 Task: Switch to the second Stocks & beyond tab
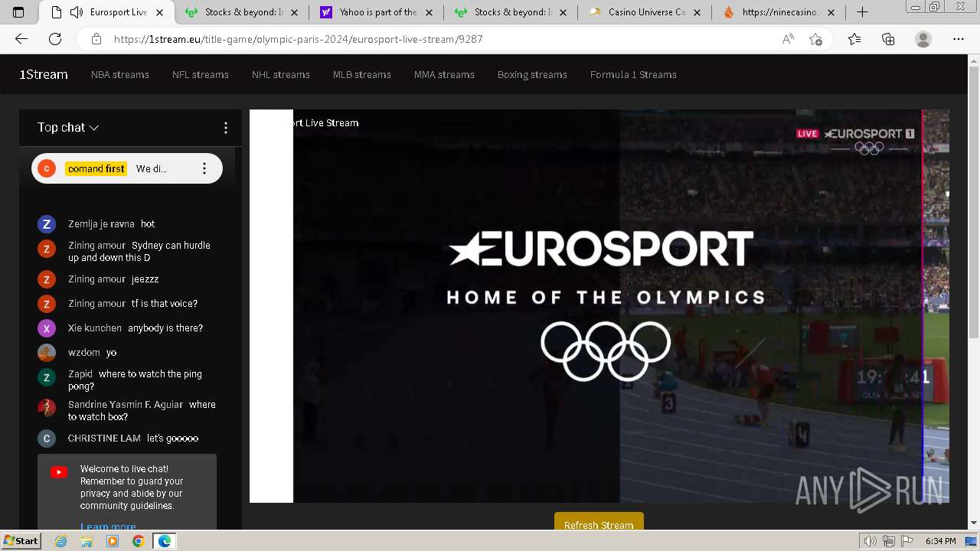coord(511,12)
